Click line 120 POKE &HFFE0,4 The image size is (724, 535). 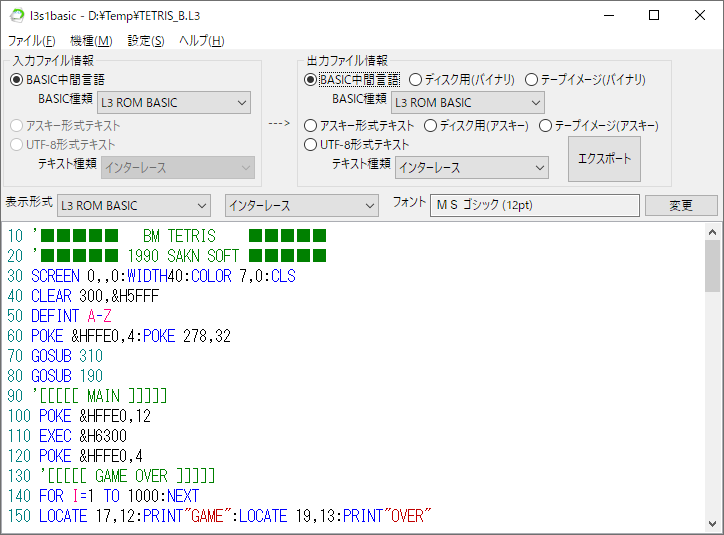coord(75,456)
